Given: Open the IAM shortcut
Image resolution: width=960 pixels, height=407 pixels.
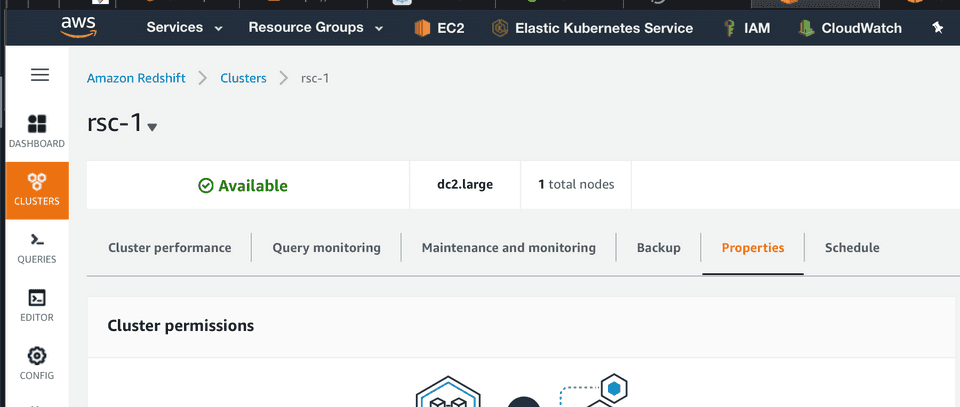Looking at the screenshot, I should tap(746, 28).
